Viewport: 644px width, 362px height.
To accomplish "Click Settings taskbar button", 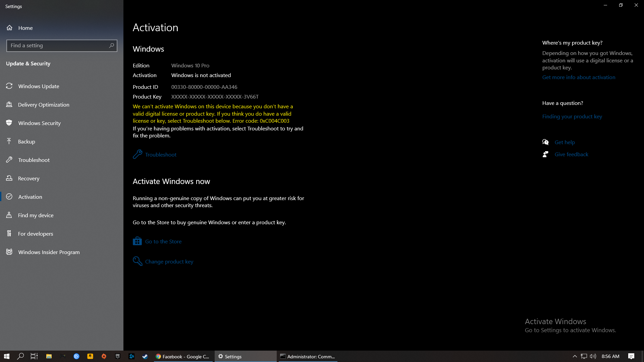I will [x=246, y=356].
